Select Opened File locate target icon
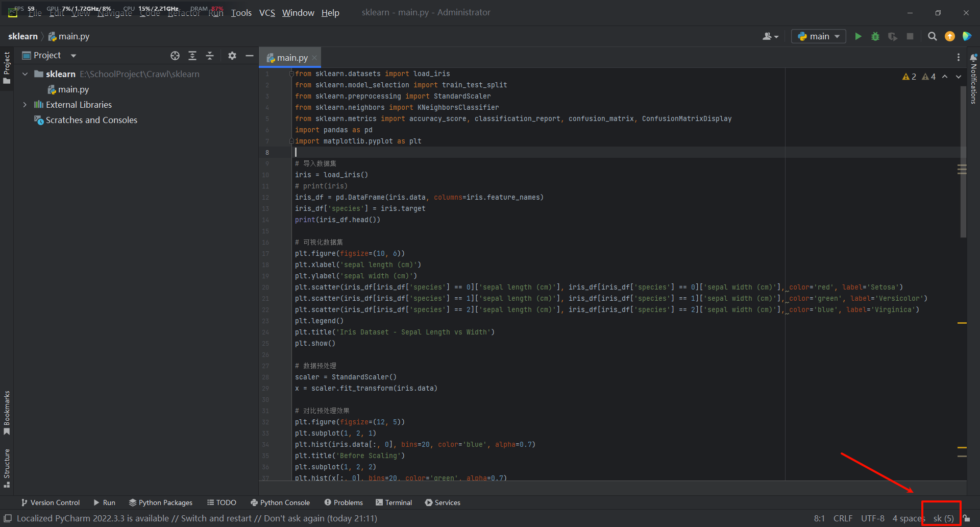The width and height of the screenshot is (980, 527). click(x=175, y=56)
